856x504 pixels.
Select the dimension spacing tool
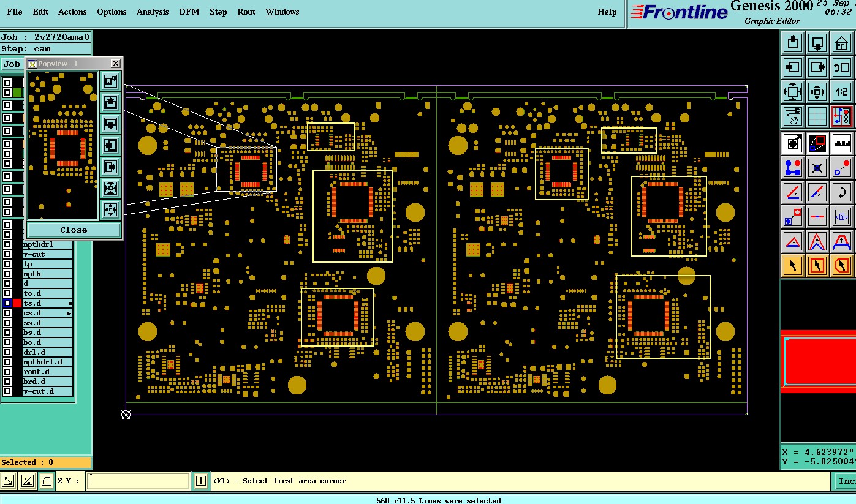click(842, 217)
